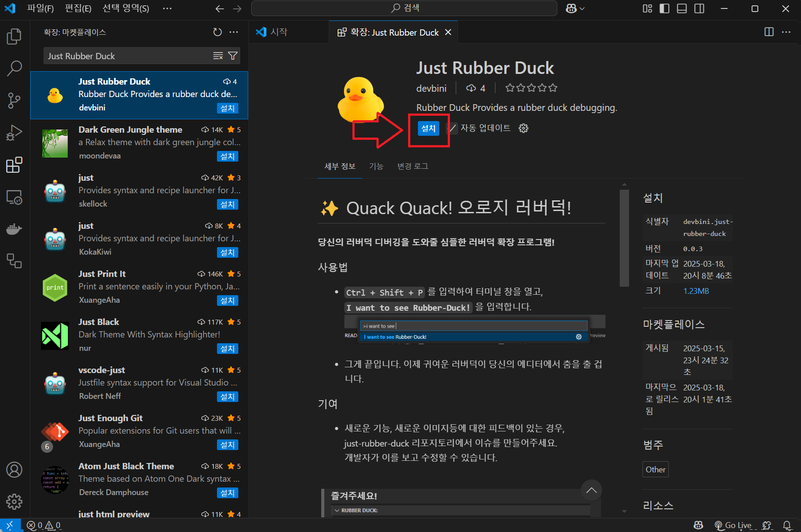
Task: Open the Copilot menu in title bar
Action: 575,8
